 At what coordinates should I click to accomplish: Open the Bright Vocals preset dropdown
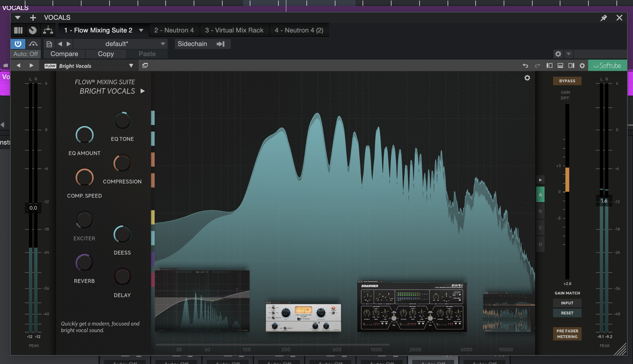pyautogui.click(x=131, y=65)
